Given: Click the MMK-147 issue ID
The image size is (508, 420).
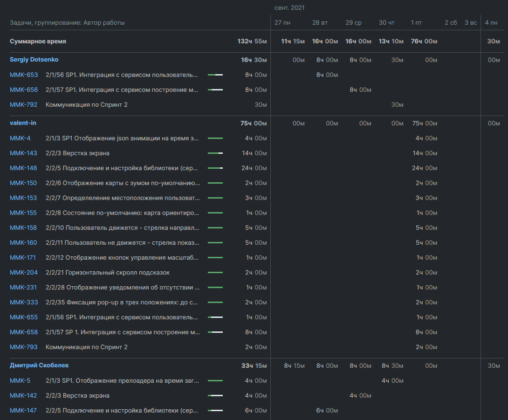Looking at the screenshot, I should pyautogui.click(x=23, y=411).
